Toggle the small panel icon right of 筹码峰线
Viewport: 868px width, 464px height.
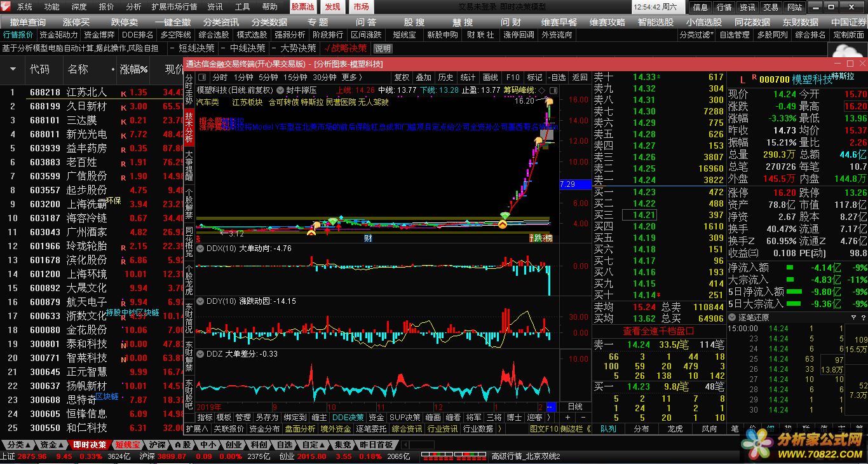553,90
